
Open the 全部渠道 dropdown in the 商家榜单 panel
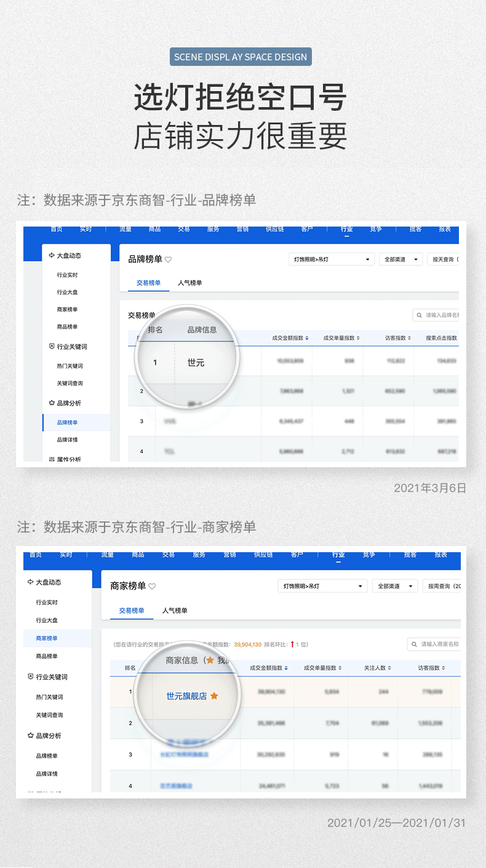click(x=395, y=586)
